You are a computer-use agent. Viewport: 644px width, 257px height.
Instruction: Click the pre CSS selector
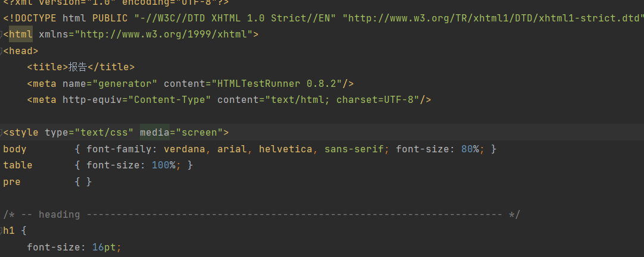12,182
